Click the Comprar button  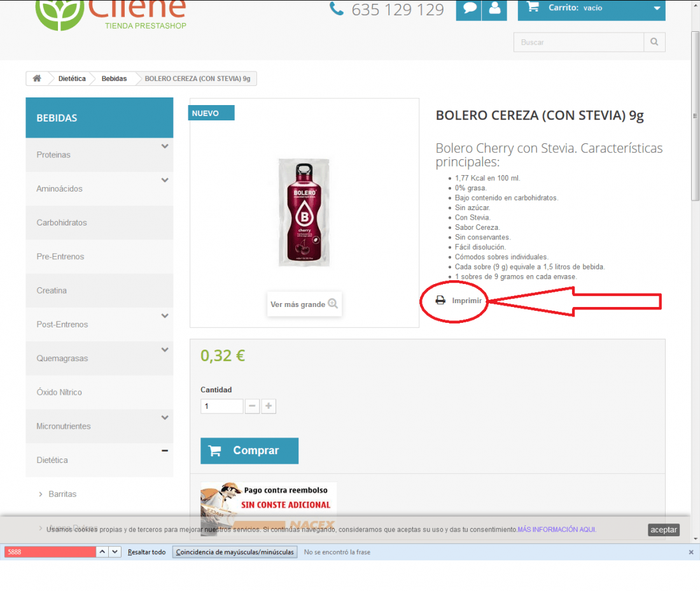click(x=249, y=451)
